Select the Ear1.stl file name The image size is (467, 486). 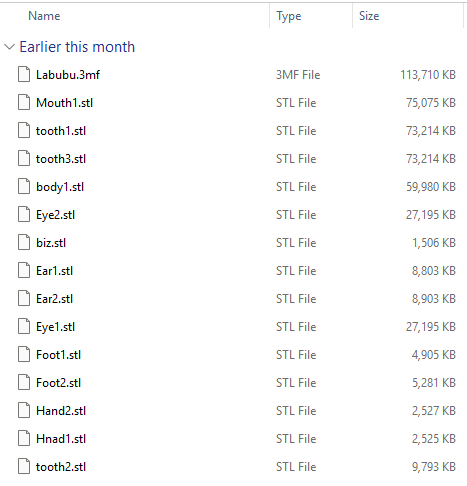pyautogui.click(x=55, y=271)
